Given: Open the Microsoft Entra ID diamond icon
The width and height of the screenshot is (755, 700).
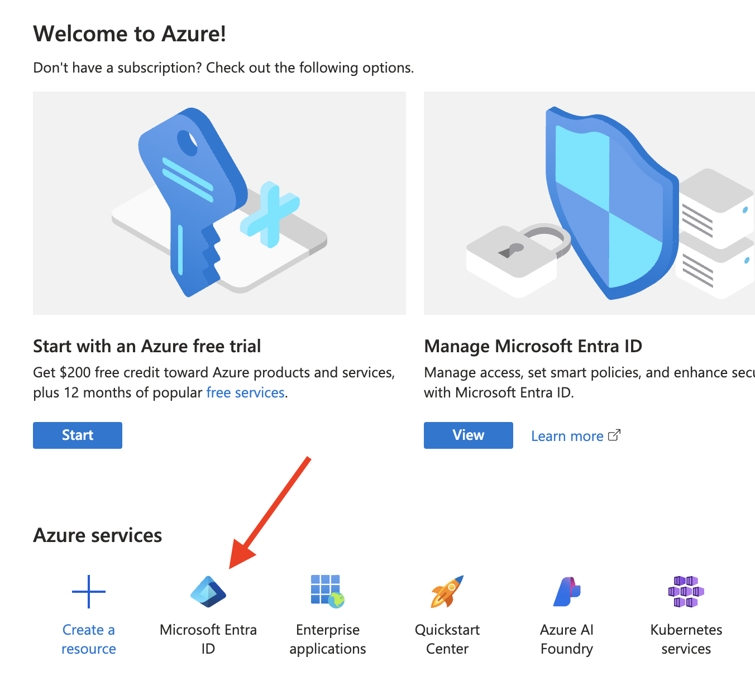Looking at the screenshot, I should pyautogui.click(x=208, y=592).
